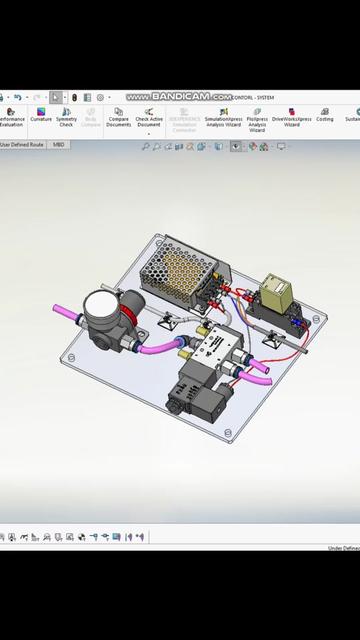Image resolution: width=360 pixels, height=640 pixels.
Task: Open the File Properties icon
Action: click(87, 98)
